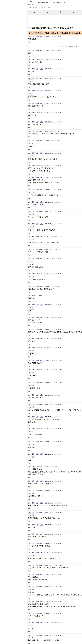
Task: Reply to post 0009 with arrow icon
Action: [29, 128]
